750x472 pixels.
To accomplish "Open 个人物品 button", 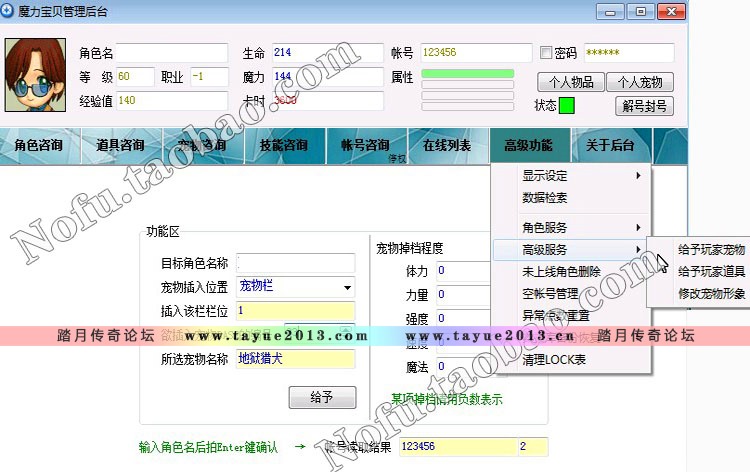I will coord(571,82).
